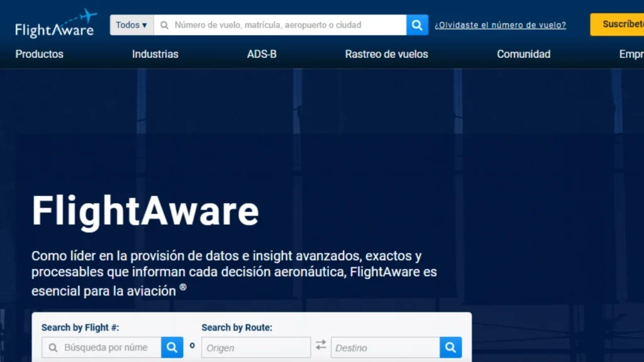Open the Industrias menu
644x362 pixels.
coord(155,54)
